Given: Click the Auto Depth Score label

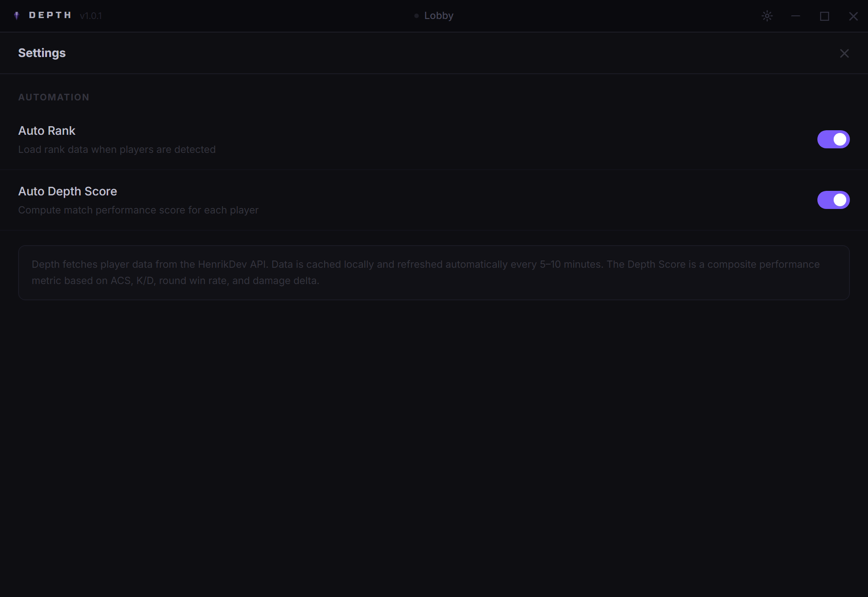Looking at the screenshot, I should click(67, 191).
